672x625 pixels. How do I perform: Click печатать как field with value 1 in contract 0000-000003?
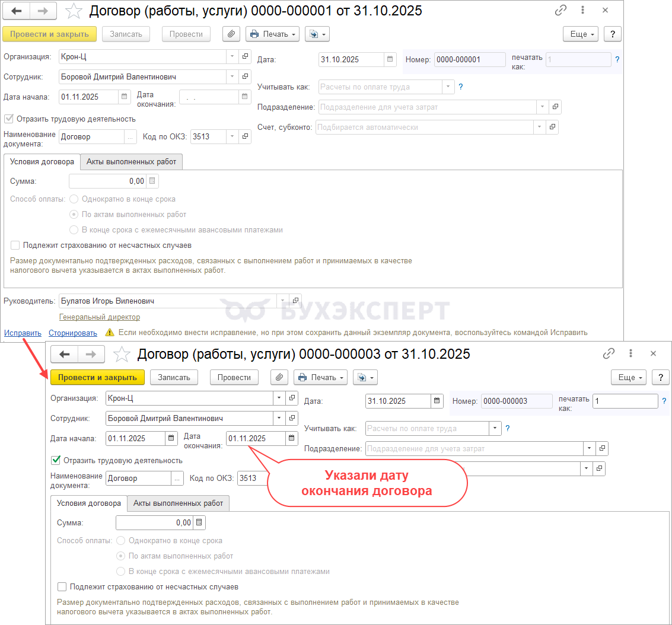tap(625, 400)
